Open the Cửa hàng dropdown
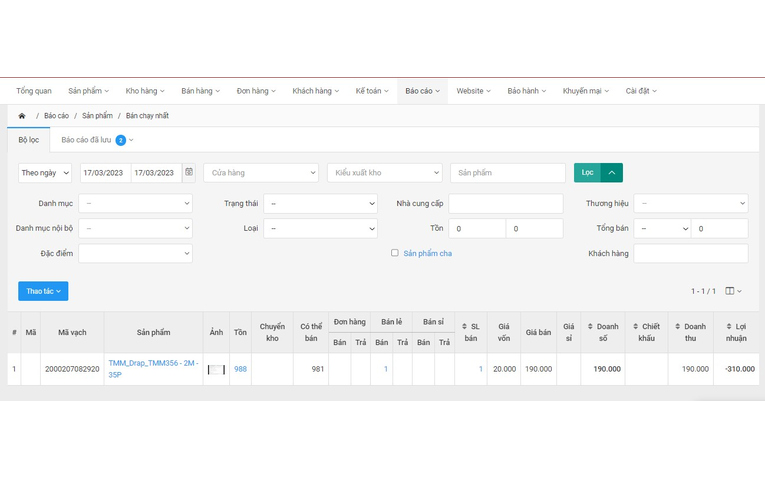 (x=261, y=173)
